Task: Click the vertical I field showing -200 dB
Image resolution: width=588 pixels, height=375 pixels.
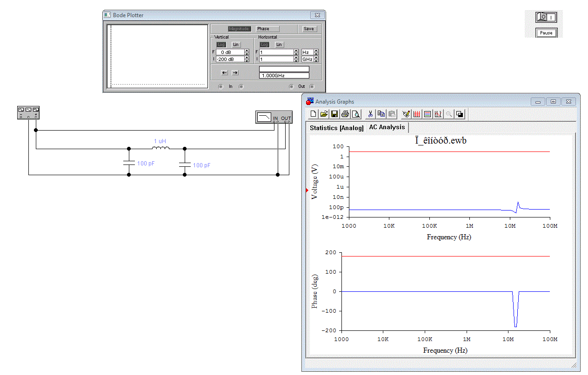Action: point(230,59)
